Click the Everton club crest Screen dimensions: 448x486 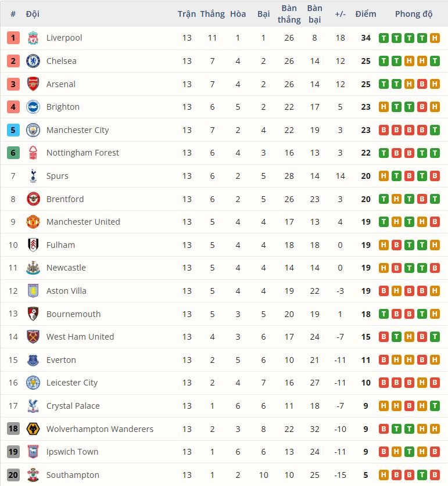(33, 359)
